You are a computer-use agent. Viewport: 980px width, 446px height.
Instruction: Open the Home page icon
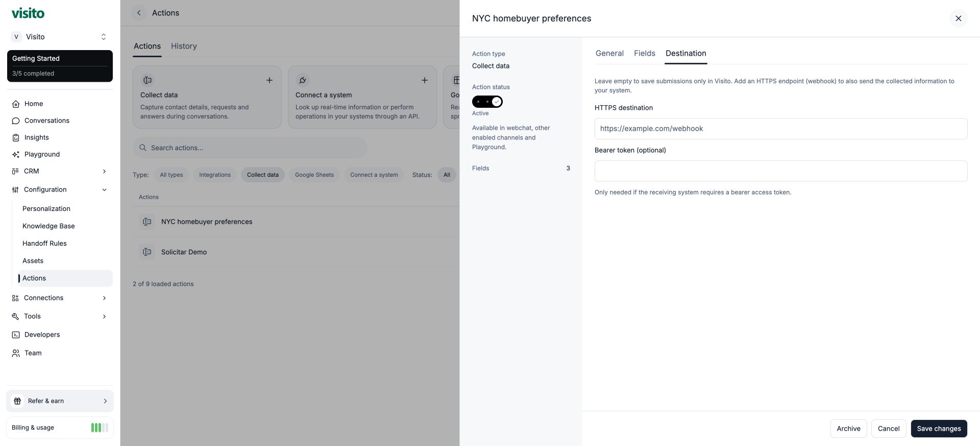tap(16, 104)
